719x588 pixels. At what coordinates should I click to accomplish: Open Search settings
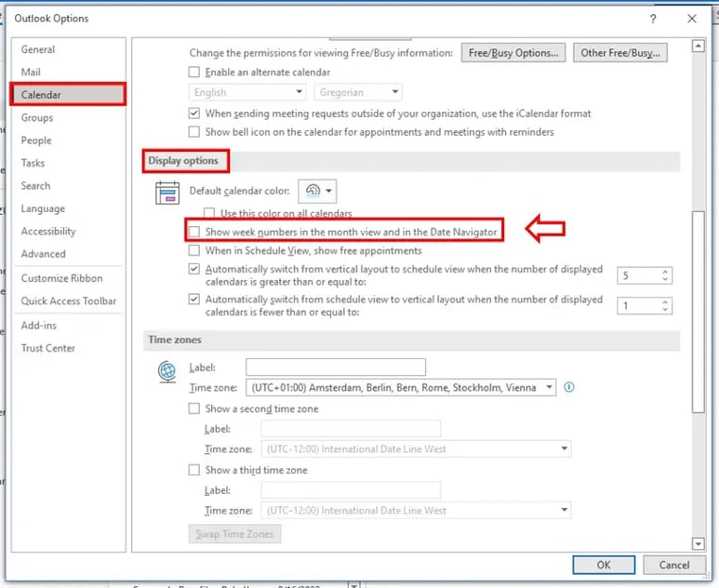tap(69, 186)
